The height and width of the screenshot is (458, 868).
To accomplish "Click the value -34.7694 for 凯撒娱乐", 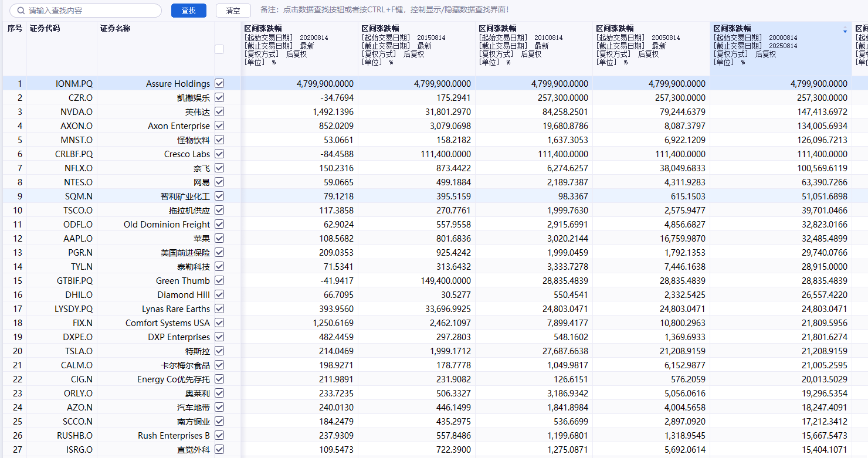I will (x=337, y=98).
